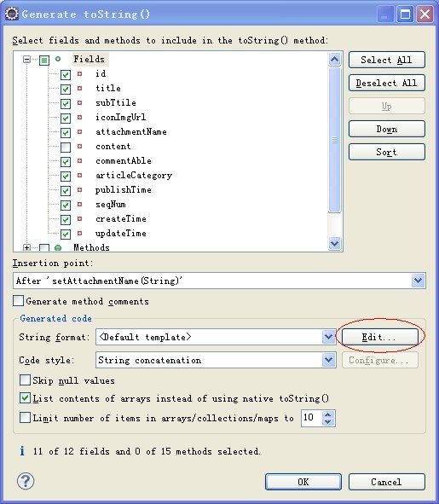This screenshot has width=439, height=504.
Task: Click the green circle icon beside Fields
Action: point(58,59)
